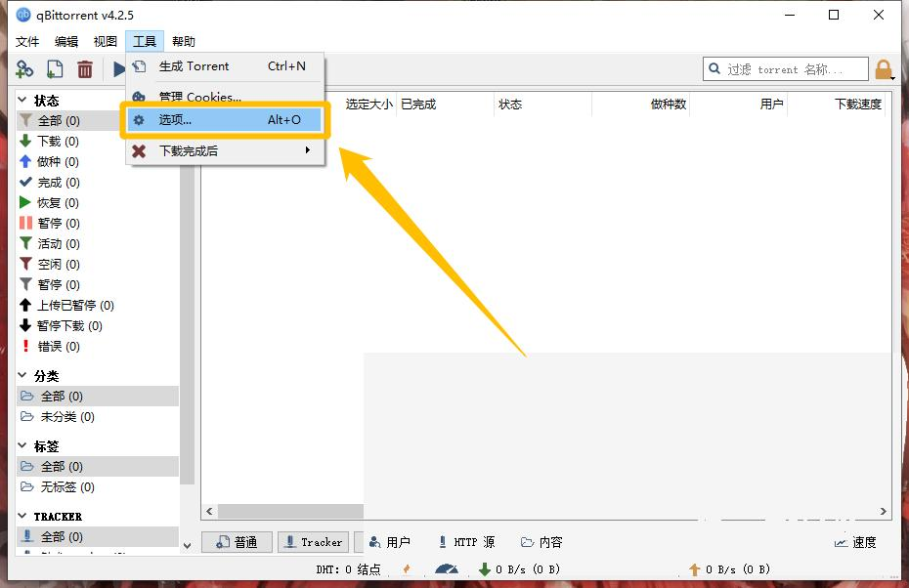This screenshot has width=909, height=588.
Task: Click horizontal scrollbar left arrow
Action: pos(209,512)
